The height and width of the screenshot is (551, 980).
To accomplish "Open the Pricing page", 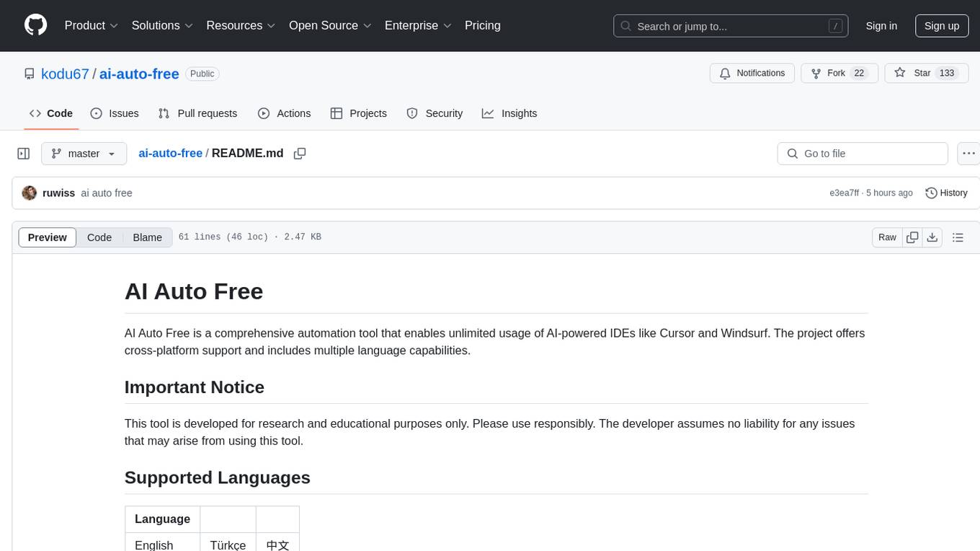I will pyautogui.click(x=483, y=25).
